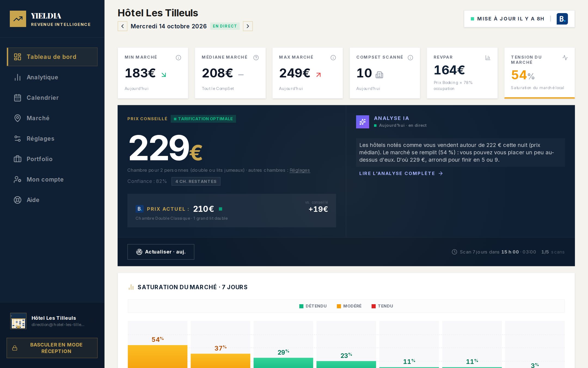This screenshot has height=368, width=588.
Task: Click the Hôtel Les Tilleuls avatar thumbnail
Action: click(x=18, y=321)
